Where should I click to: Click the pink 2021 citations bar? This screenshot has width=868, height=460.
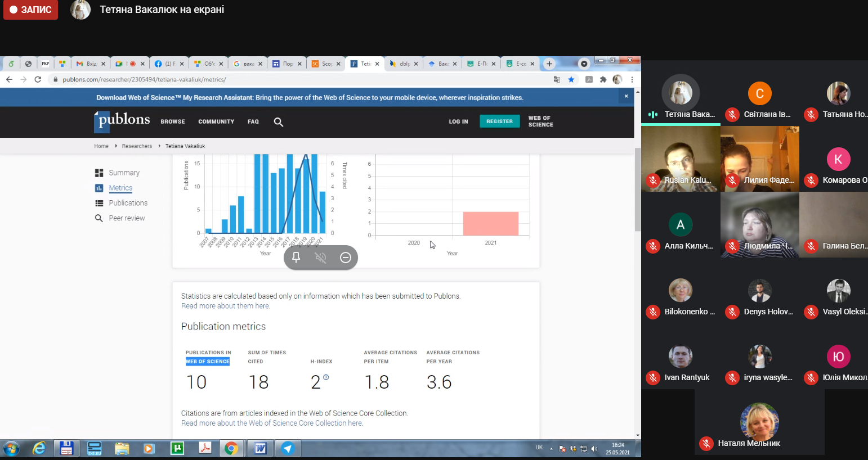coord(491,223)
